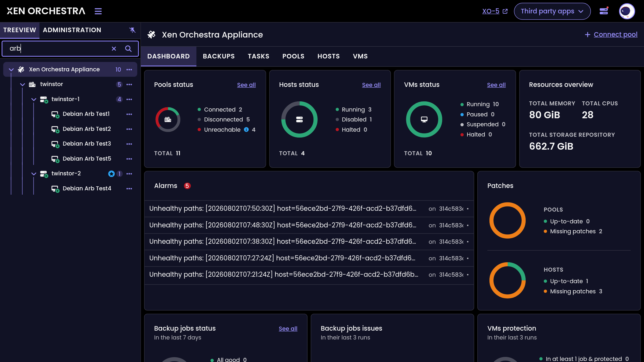Open the alarm timestamped 07:27:24Z
This screenshot has height=362, width=644.
point(309,258)
